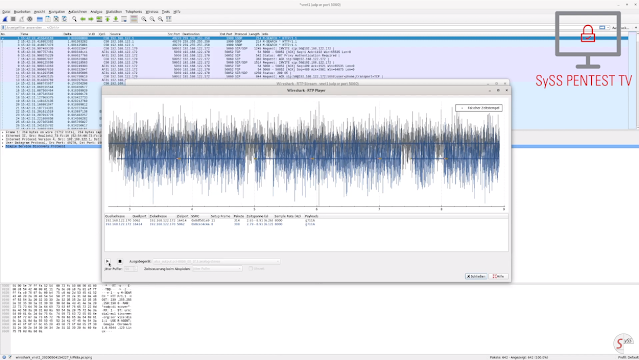Click the packet list vertical scrollbar
This screenshot has width=639, height=360.
(x=637, y=82)
